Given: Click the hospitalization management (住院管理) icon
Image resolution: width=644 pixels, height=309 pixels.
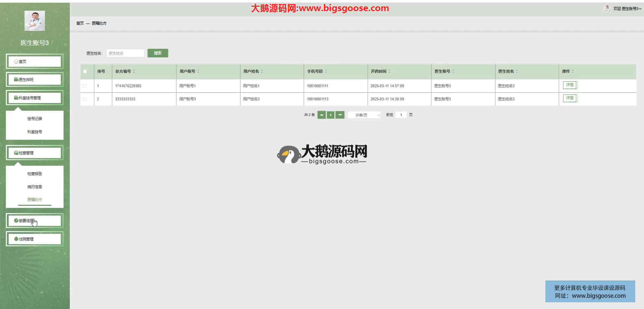Looking at the screenshot, I should pos(16,239).
